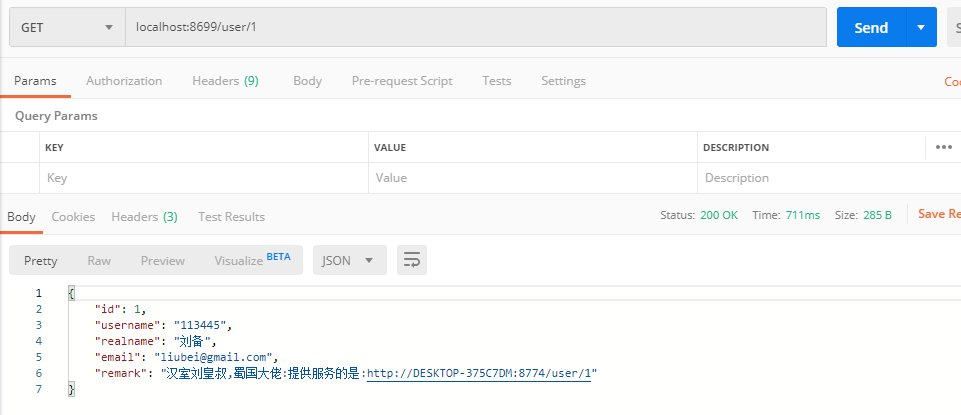The image size is (961, 415).
Task: Open the Tests tab
Action: click(x=496, y=81)
